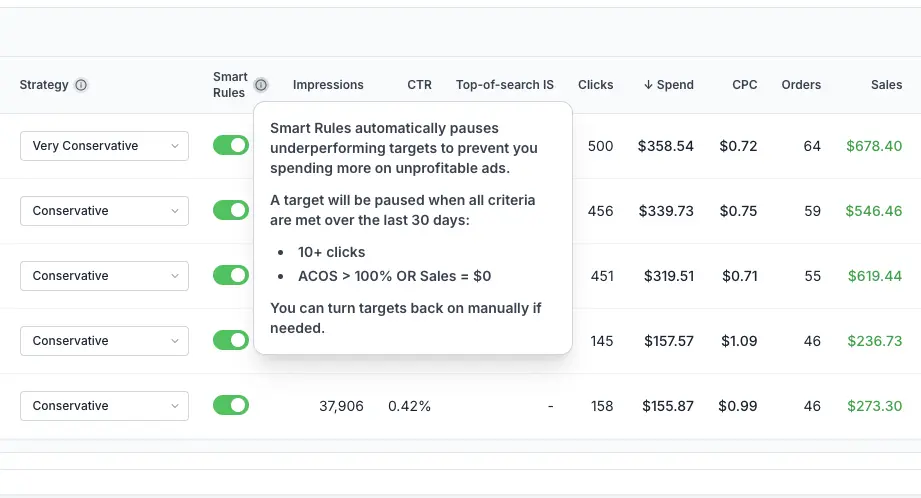921x498 pixels.
Task: Open strategy dropdown in $157.57 spend row
Action: tap(105, 341)
